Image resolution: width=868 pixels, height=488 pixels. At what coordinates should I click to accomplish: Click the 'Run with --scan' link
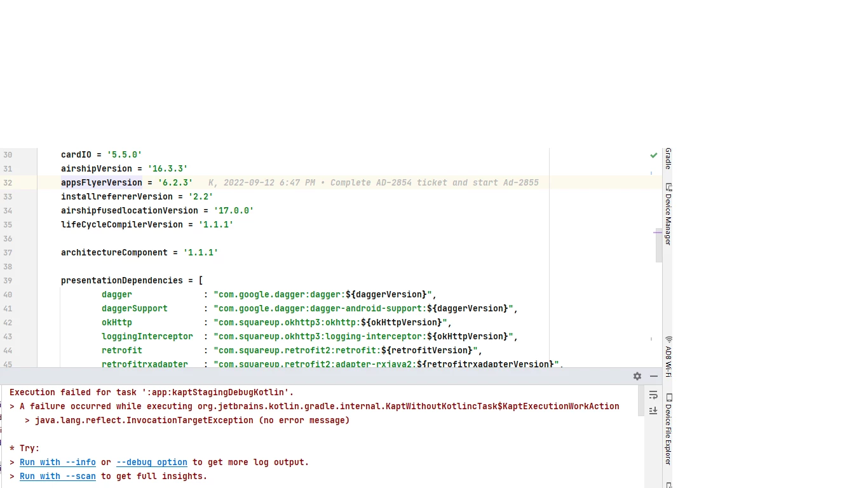coord(58,476)
